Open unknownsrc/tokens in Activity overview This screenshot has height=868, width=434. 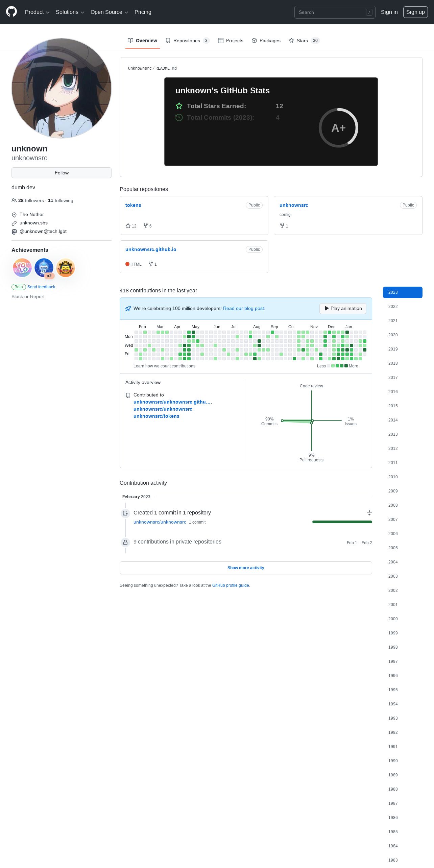point(156,416)
